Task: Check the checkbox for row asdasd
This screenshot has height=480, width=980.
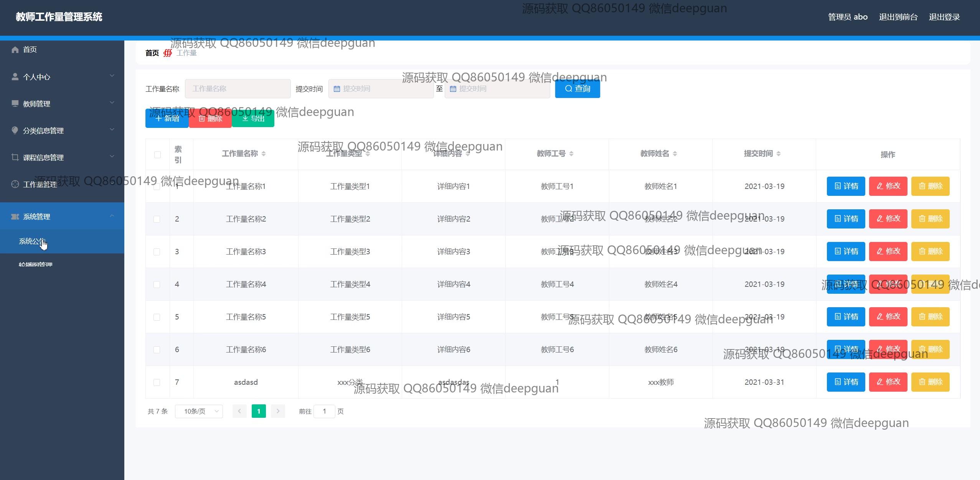Action: click(157, 382)
